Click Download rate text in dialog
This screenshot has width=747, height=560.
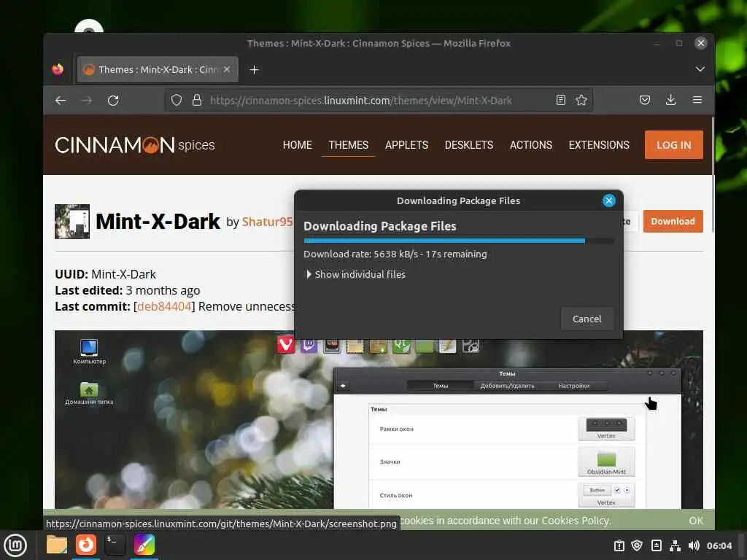click(395, 254)
